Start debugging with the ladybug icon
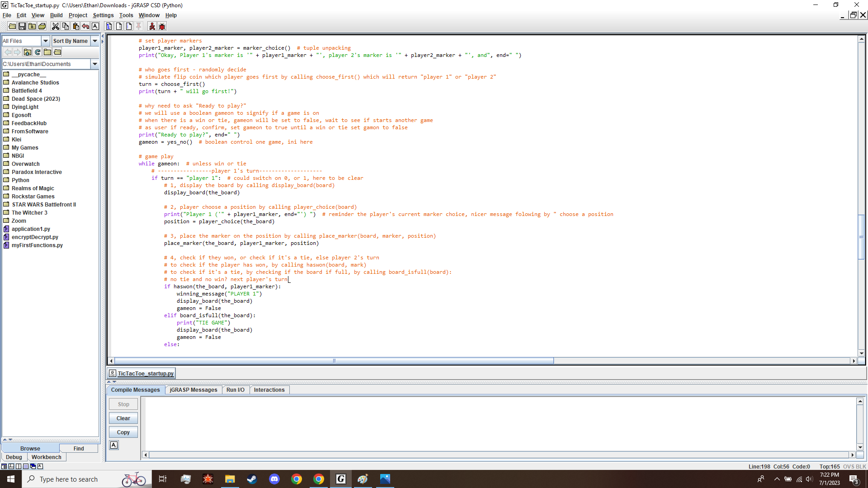 tap(162, 26)
